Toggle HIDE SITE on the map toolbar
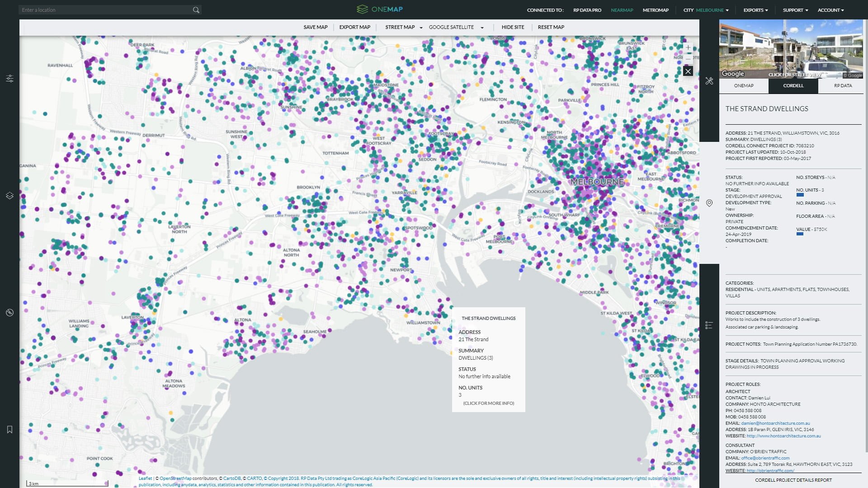 513,27
